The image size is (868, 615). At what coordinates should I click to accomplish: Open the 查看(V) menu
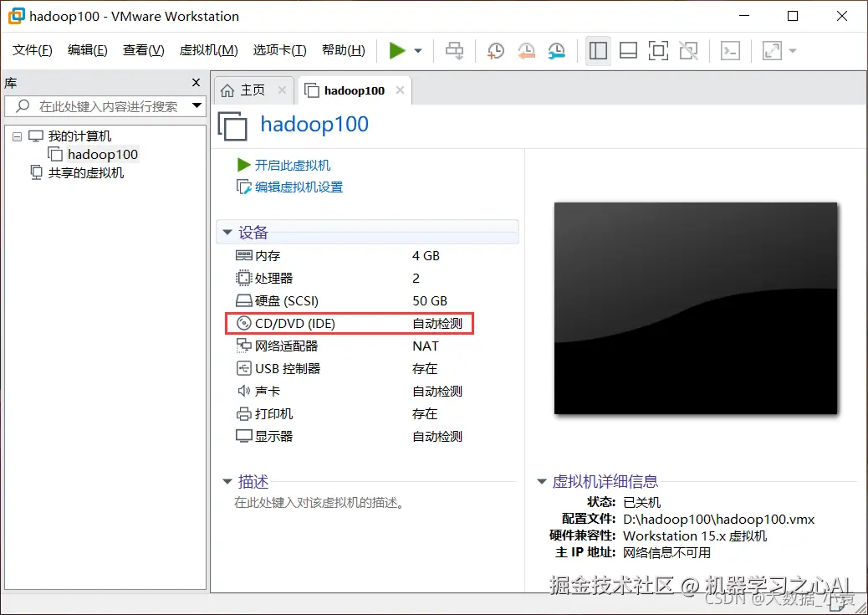[x=143, y=50]
